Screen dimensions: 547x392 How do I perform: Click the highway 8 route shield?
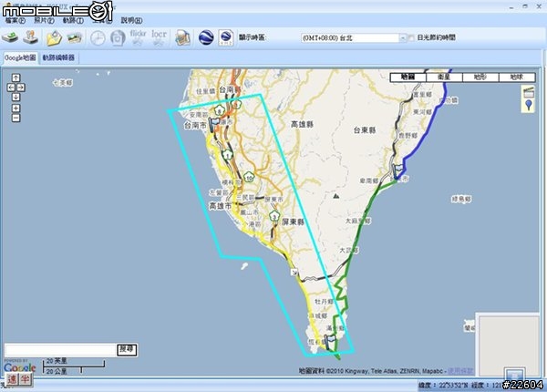pos(219,110)
